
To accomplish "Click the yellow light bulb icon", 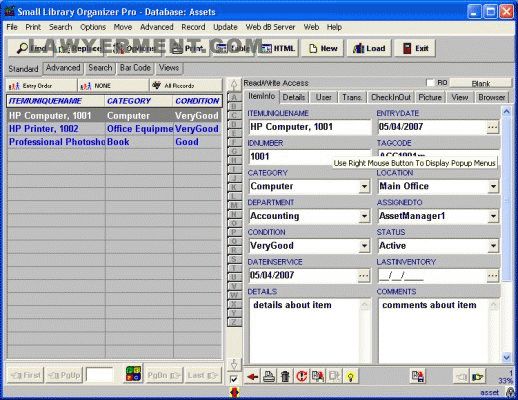I will tap(350, 377).
